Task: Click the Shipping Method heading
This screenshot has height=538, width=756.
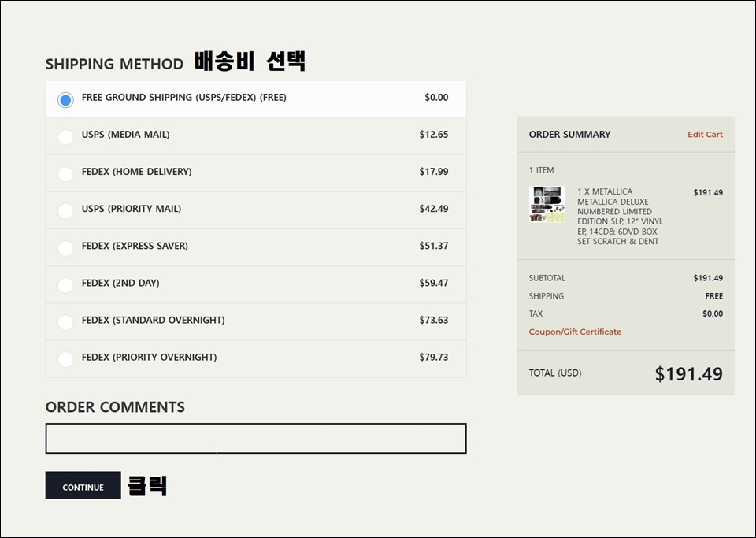Action: click(114, 64)
